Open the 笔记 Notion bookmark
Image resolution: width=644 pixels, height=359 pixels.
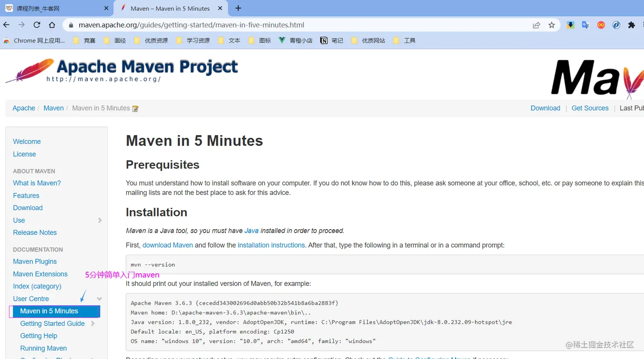[331, 40]
